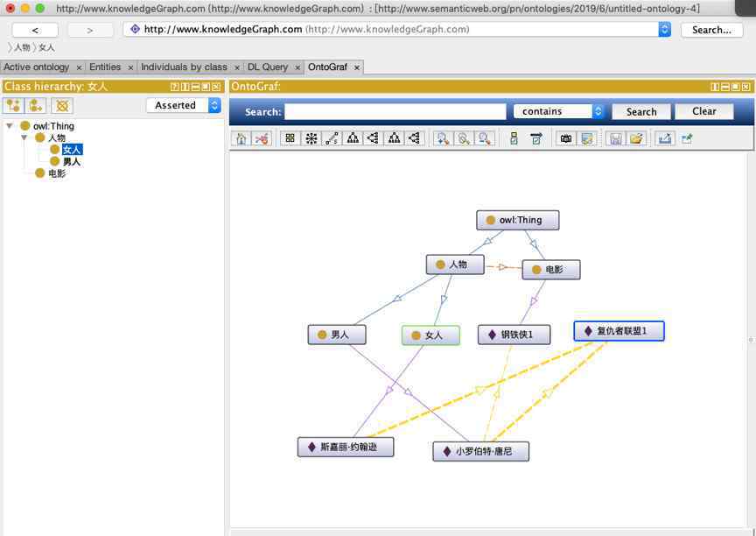Switch to the Active ontology tab

click(x=37, y=67)
